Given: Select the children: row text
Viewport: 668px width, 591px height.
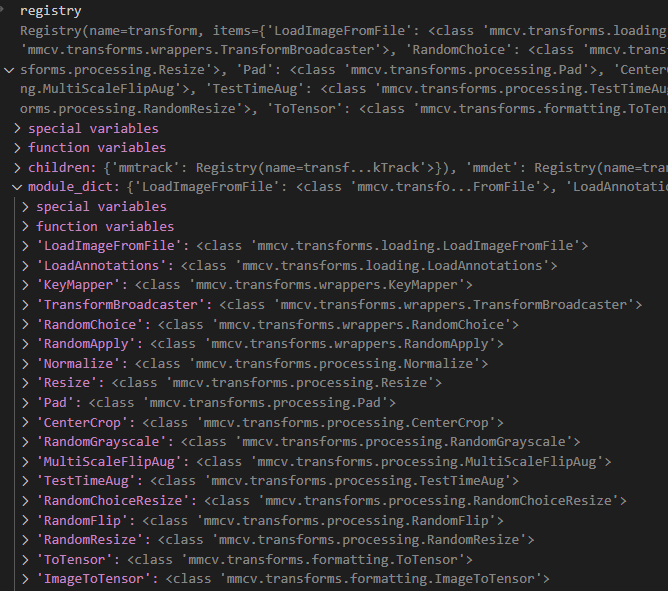Looking at the screenshot, I should pyautogui.click(x=348, y=167).
